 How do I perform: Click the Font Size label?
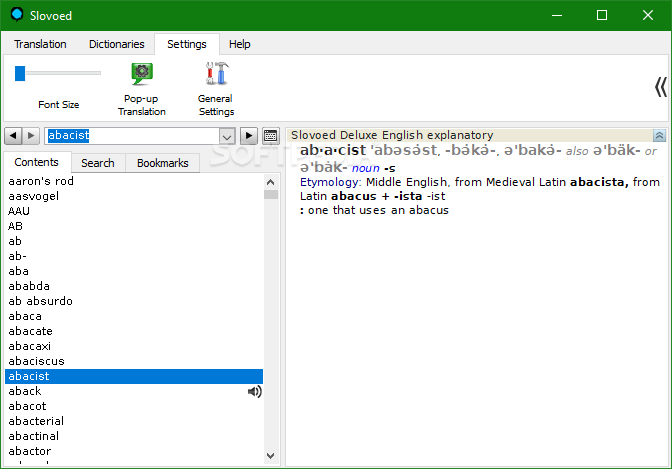59,105
